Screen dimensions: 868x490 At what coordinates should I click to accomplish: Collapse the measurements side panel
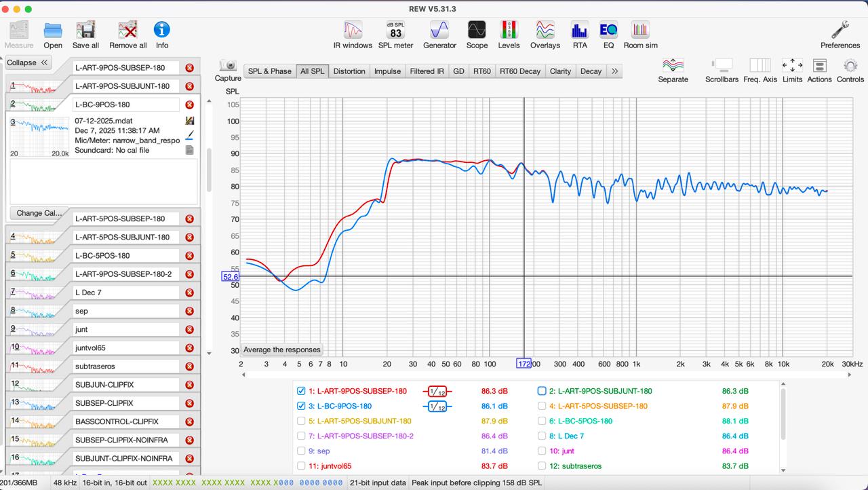[28, 62]
